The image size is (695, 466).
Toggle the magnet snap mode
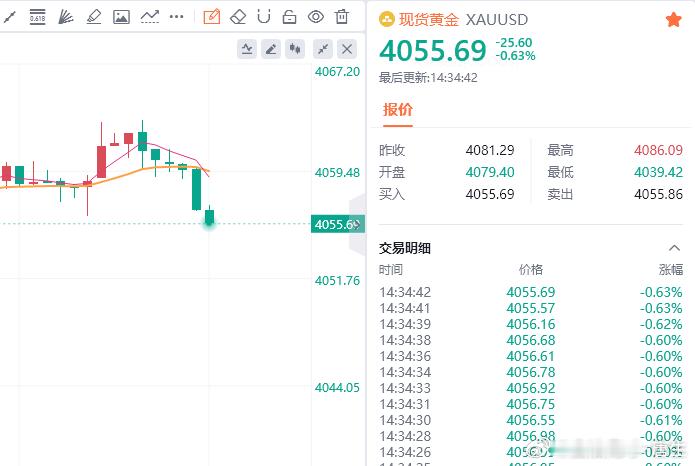(264, 17)
